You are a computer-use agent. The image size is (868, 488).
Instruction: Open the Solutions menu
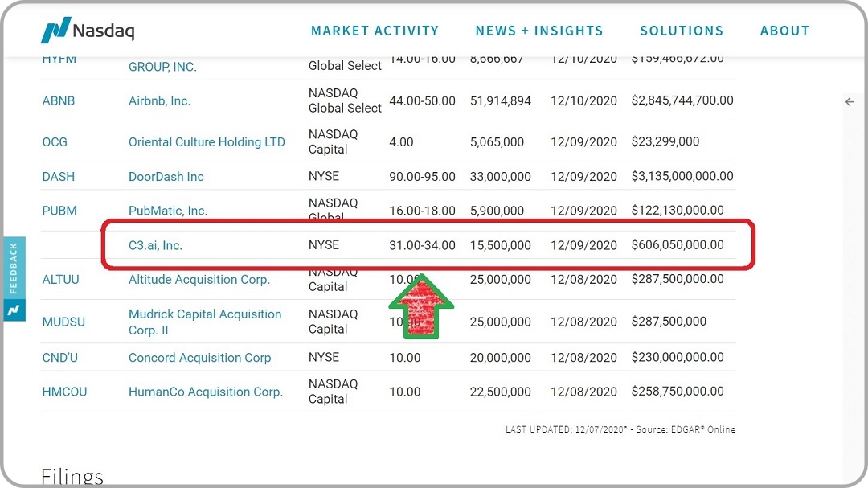(x=682, y=31)
